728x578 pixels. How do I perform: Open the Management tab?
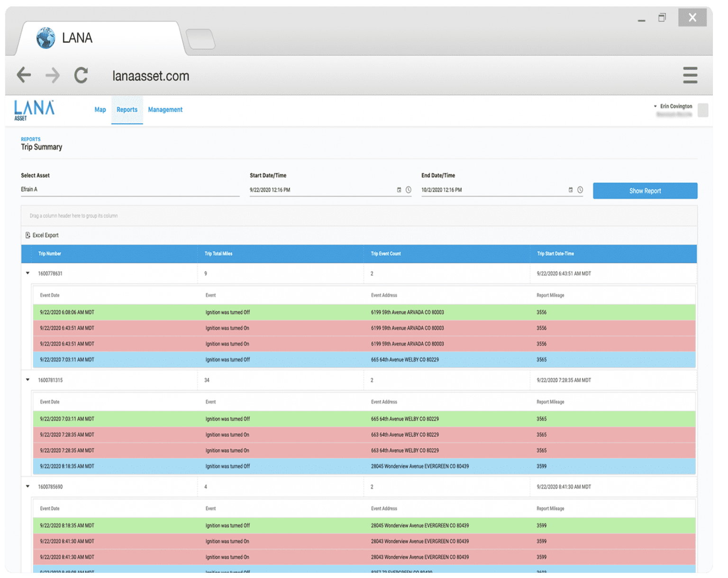click(x=165, y=109)
